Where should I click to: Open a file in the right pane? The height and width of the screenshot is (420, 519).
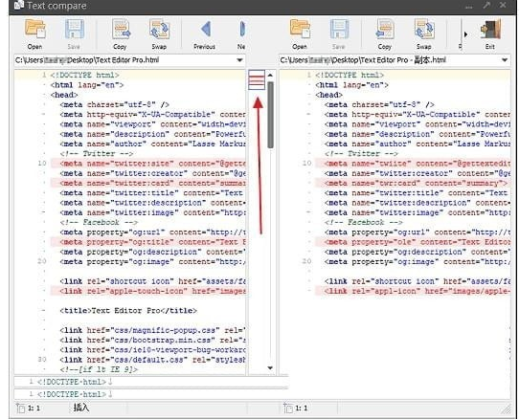click(x=300, y=34)
